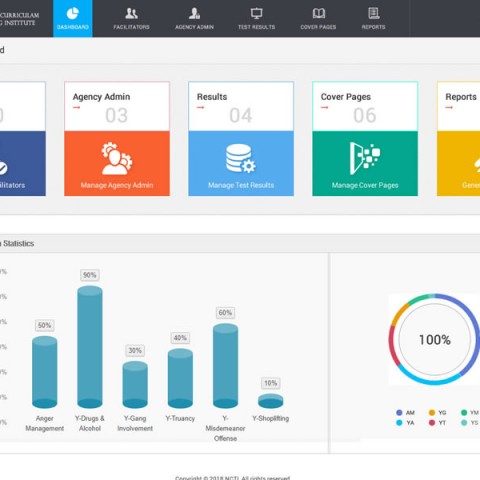Click the 40% value label
This screenshot has width=480, height=480.
(x=180, y=338)
